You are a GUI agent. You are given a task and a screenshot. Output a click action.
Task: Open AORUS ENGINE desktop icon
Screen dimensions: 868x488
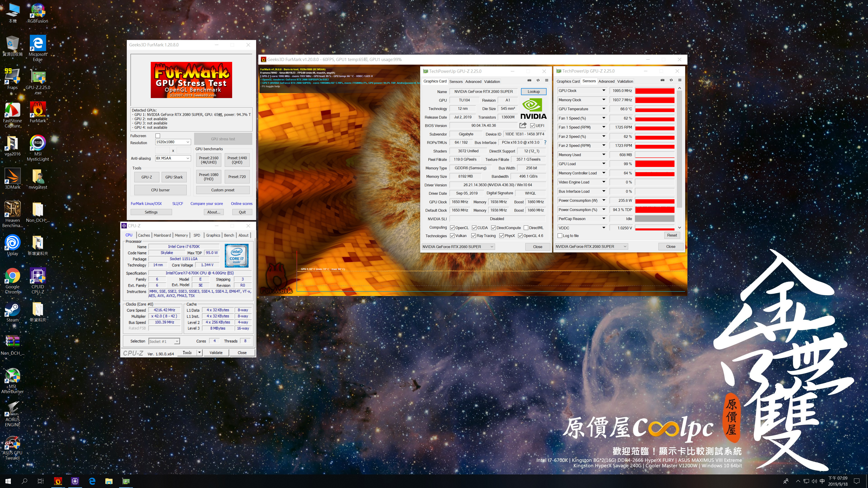12,414
